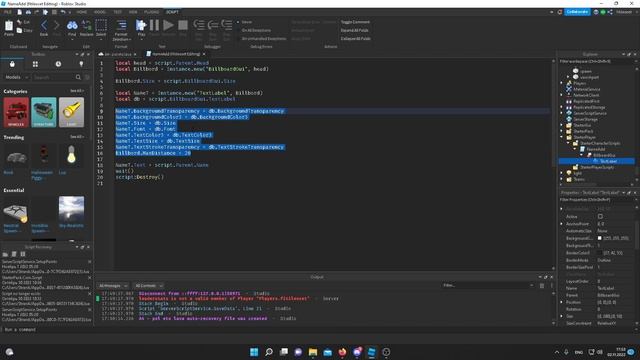This screenshot has width=640, height=360.
Task: Click the Pause test button
Action: click(x=154, y=25)
